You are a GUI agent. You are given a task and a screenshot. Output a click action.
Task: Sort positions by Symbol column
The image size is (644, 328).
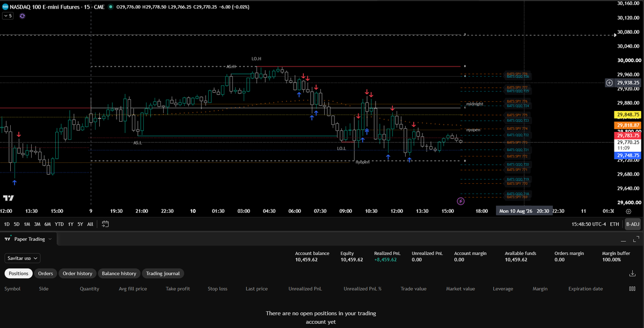tap(12, 289)
